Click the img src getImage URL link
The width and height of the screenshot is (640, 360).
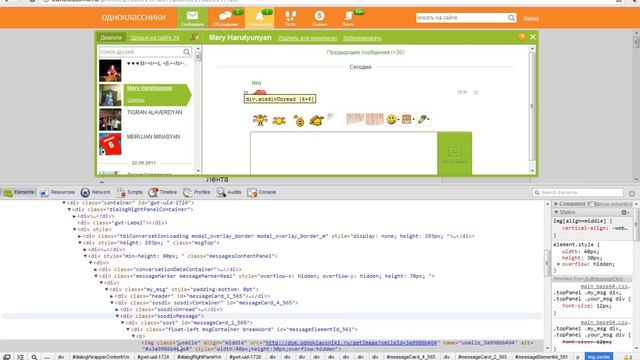(352, 343)
